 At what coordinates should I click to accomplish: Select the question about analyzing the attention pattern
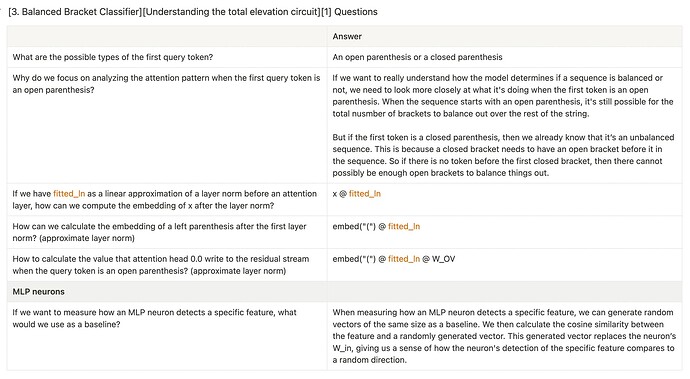coord(167,125)
